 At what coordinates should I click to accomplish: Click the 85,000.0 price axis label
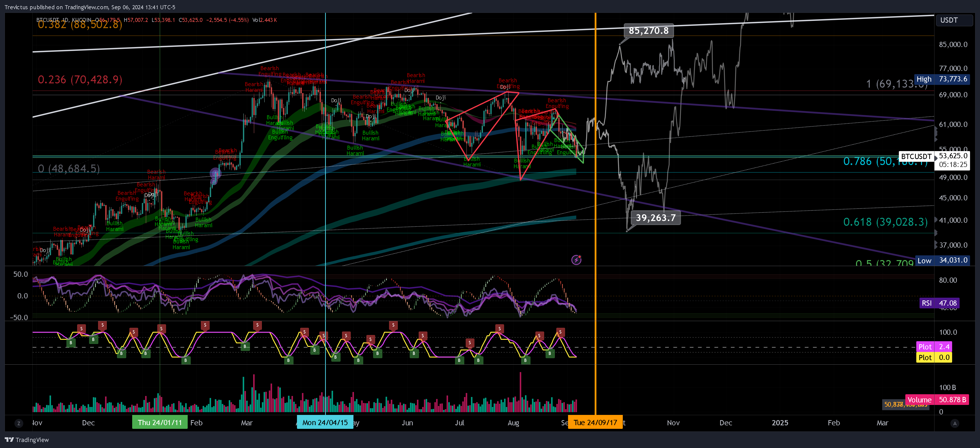[x=953, y=45]
